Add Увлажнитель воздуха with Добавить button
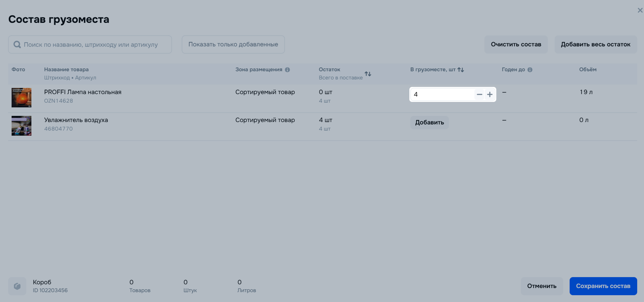This screenshot has width=644, height=302. (x=429, y=123)
